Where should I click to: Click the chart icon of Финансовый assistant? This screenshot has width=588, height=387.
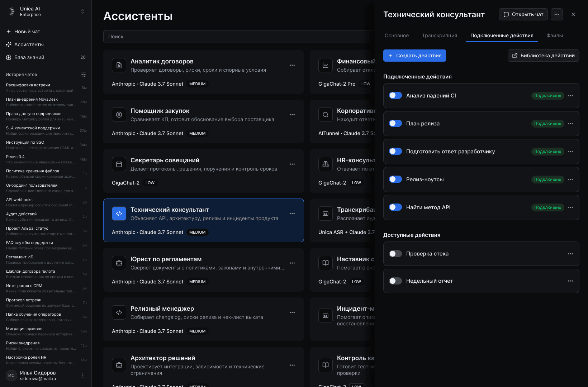point(326,65)
